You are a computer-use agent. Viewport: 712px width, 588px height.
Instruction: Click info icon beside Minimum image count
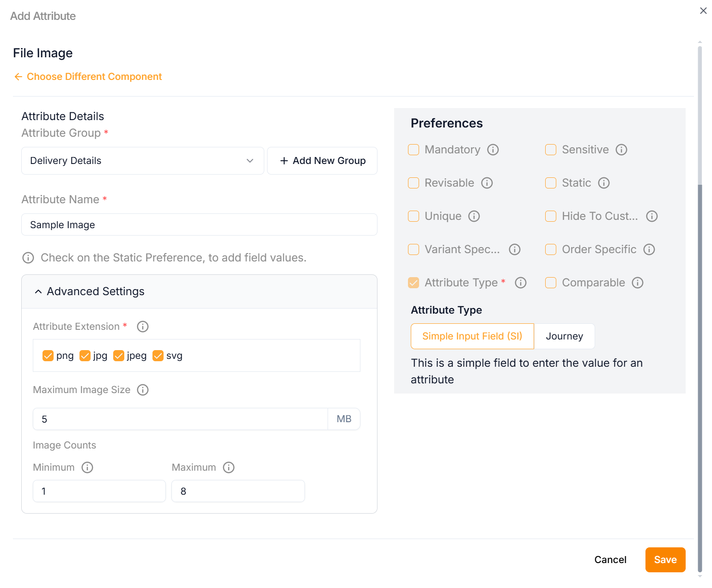(87, 467)
